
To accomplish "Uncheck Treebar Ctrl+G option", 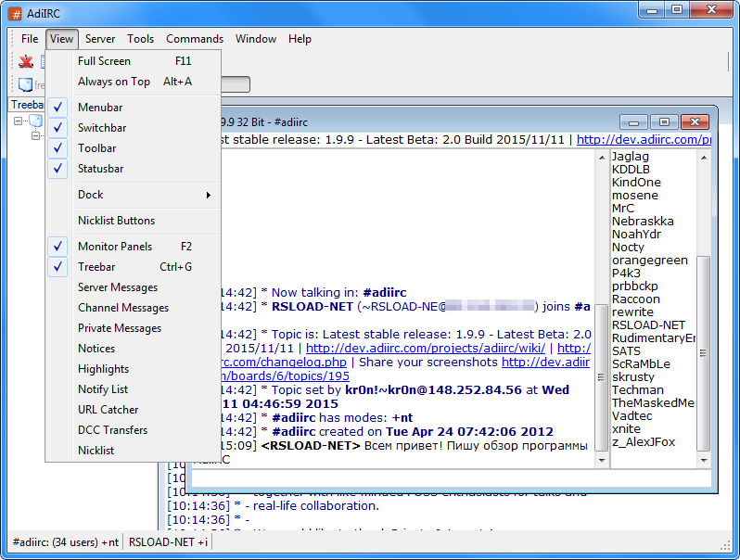I will pos(134,266).
